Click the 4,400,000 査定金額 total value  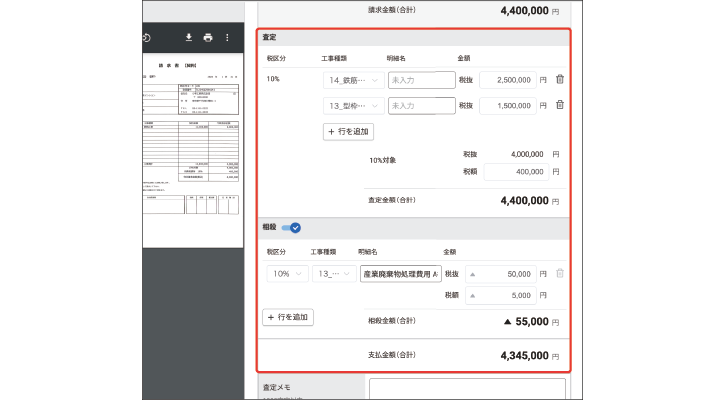[x=525, y=200]
